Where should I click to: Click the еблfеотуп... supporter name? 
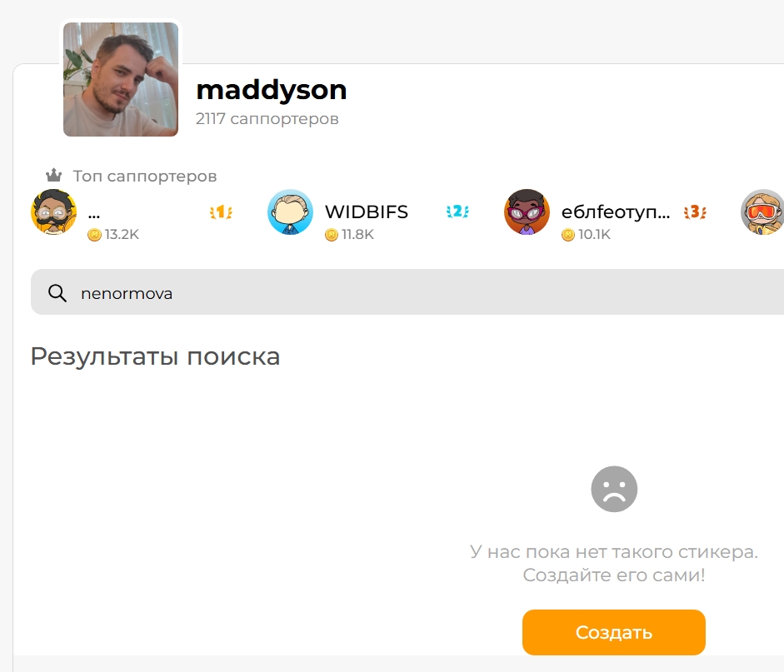coord(616,212)
